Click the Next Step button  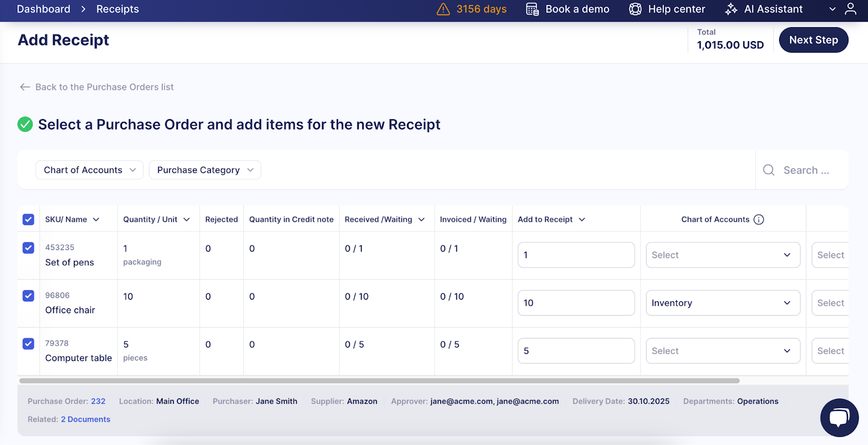[813, 40]
